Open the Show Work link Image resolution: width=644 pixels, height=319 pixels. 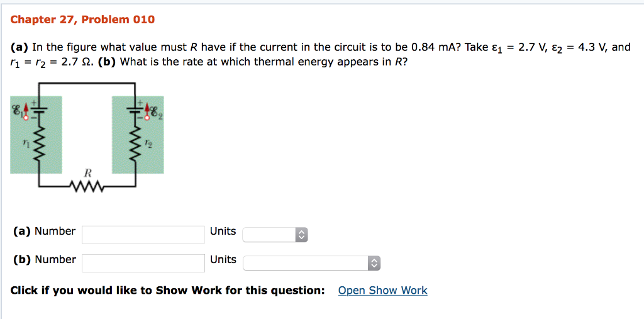tap(383, 291)
